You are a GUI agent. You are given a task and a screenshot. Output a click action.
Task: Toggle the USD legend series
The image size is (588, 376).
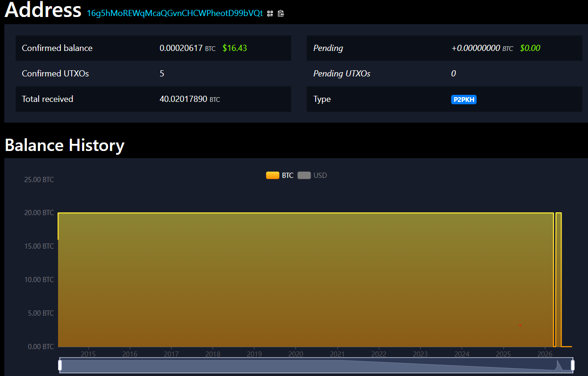[x=312, y=175]
